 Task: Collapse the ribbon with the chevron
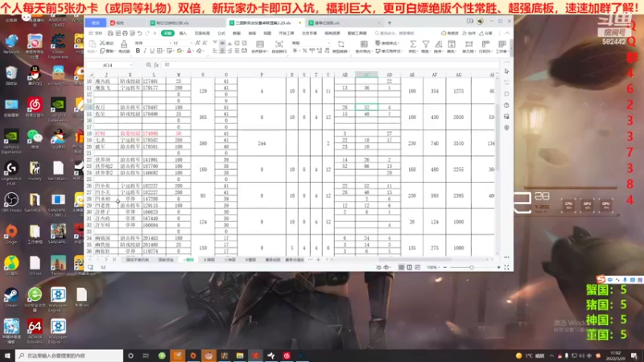(507, 33)
